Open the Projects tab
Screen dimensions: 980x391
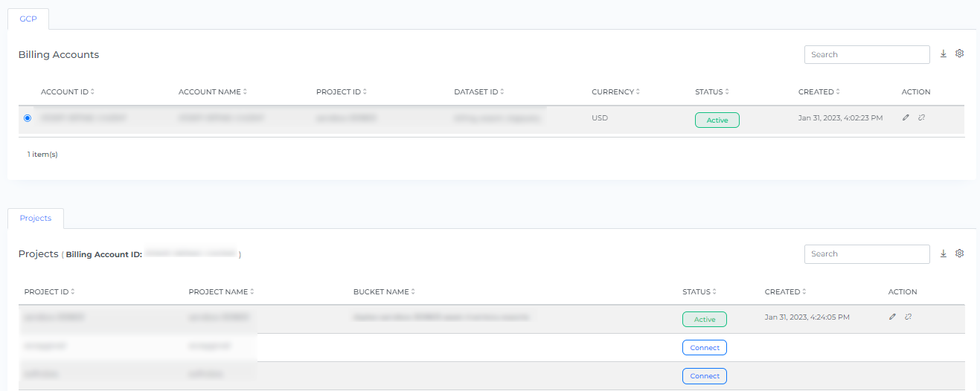36,219
